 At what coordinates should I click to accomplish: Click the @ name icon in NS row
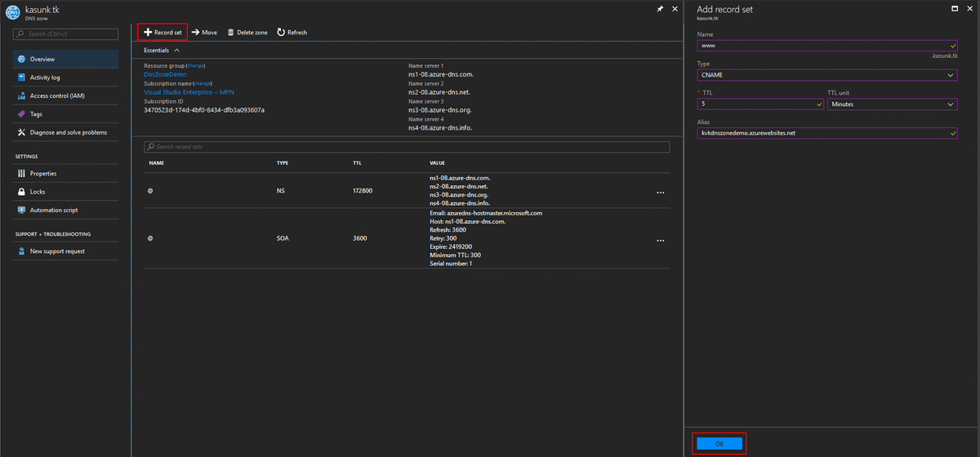pyautogui.click(x=150, y=190)
